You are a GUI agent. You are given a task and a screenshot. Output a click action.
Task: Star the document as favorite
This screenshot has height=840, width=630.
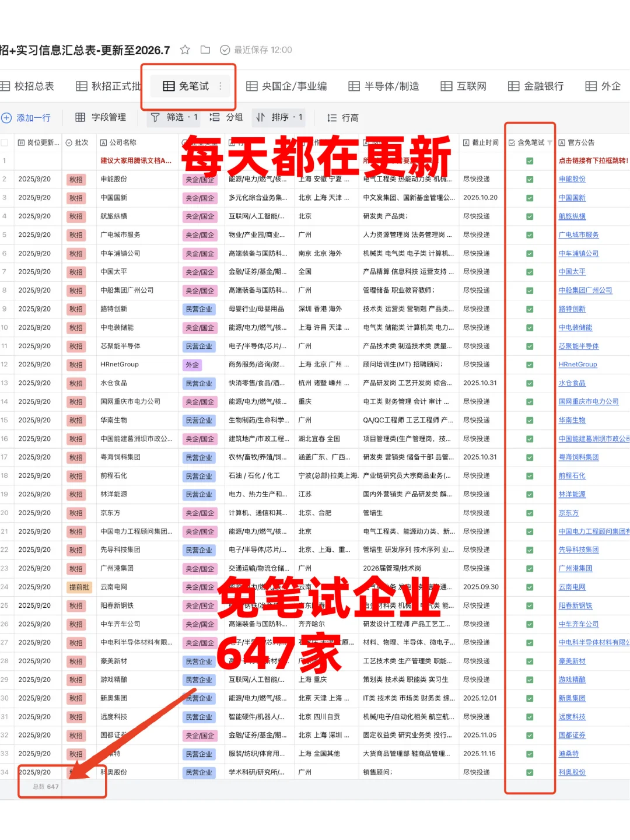pos(185,50)
